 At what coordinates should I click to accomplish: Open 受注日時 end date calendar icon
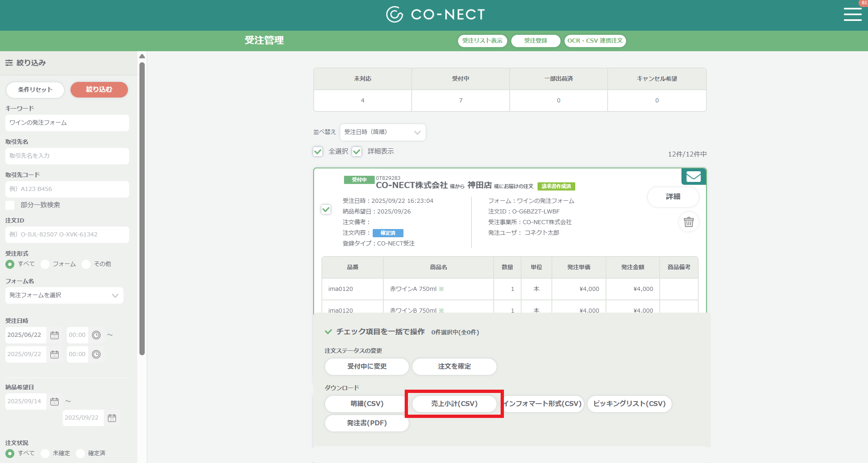tap(55, 354)
